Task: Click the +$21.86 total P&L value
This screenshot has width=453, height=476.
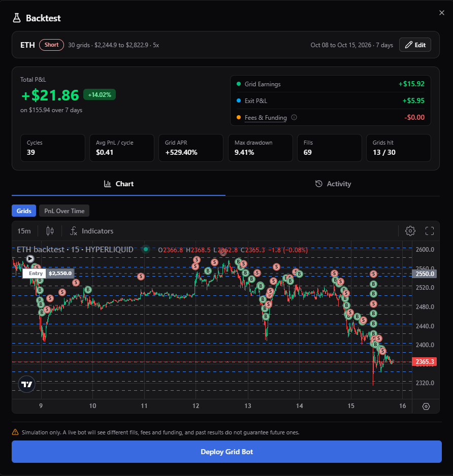Action: pos(50,95)
